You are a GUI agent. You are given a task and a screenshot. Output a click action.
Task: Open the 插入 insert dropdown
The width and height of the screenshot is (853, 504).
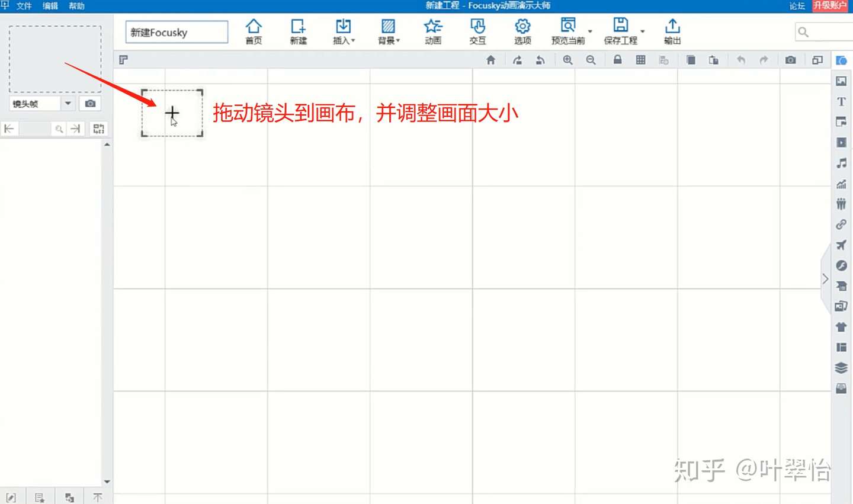tap(344, 31)
